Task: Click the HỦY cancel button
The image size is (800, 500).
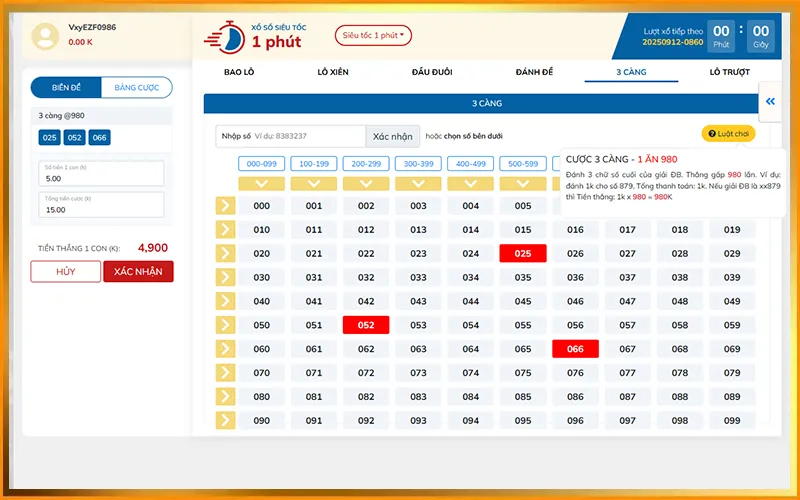Action: [66, 271]
